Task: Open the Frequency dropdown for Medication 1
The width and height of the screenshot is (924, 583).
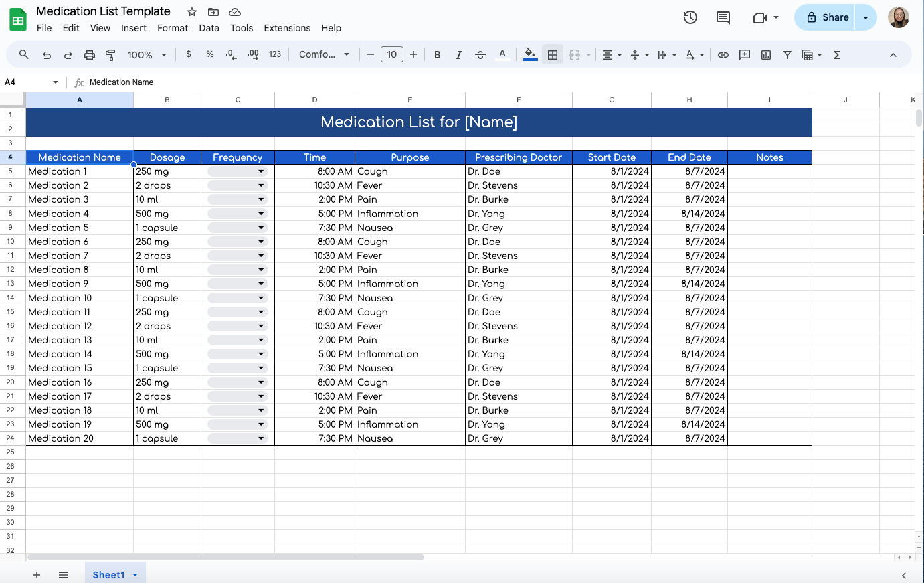Action: pyautogui.click(x=261, y=171)
